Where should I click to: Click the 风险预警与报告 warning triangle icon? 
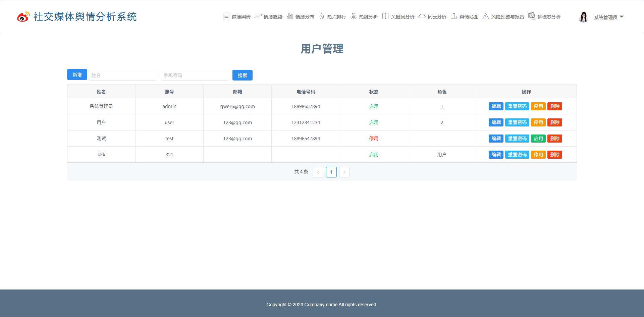[x=486, y=16]
